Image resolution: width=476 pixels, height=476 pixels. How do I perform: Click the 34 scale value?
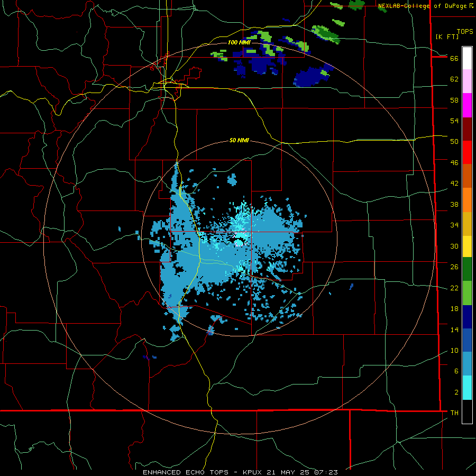coord(454,225)
